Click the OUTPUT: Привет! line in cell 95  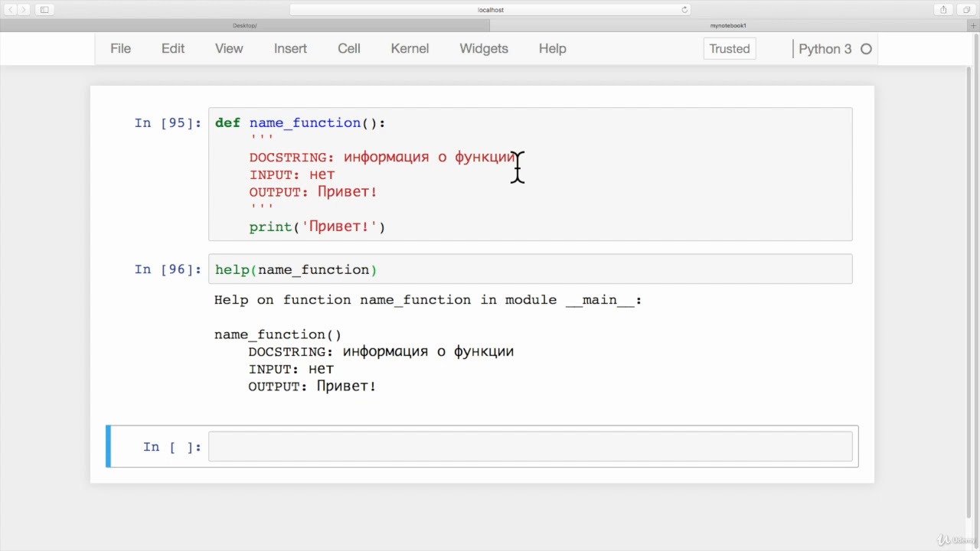313,192
